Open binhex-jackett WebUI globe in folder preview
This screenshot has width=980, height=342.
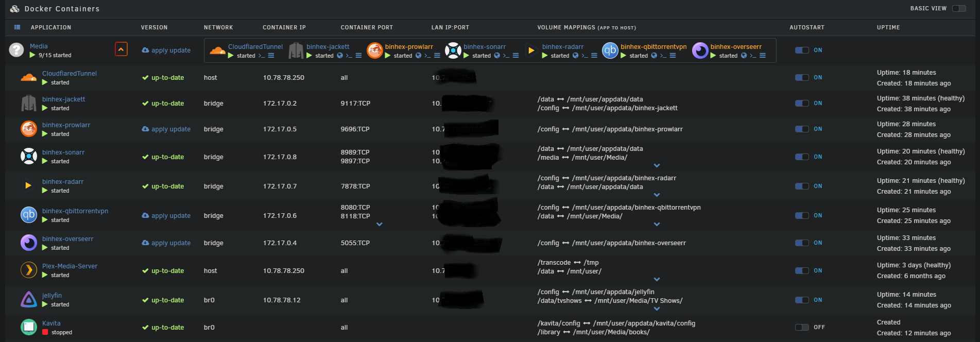(x=340, y=56)
